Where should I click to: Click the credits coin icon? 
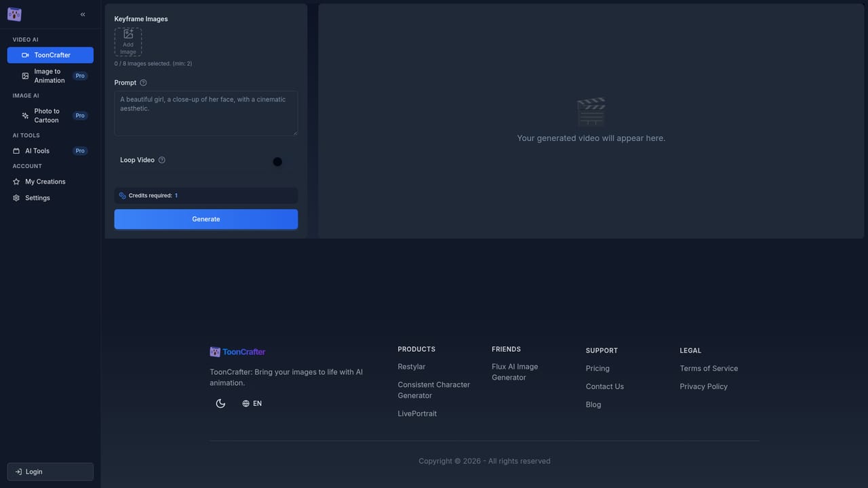(123, 195)
